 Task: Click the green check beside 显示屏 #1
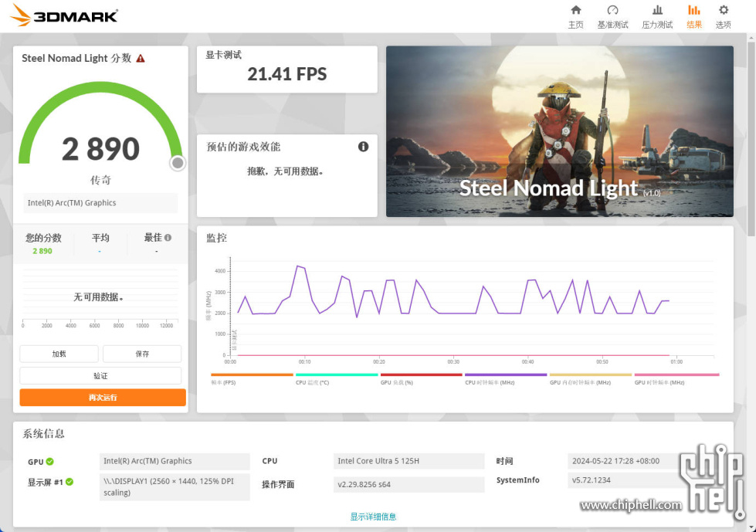click(x=69, y=482)
